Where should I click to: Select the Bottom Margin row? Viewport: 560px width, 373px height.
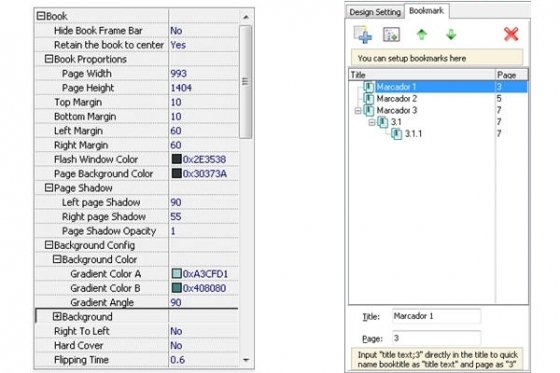[x=137, y=116]
